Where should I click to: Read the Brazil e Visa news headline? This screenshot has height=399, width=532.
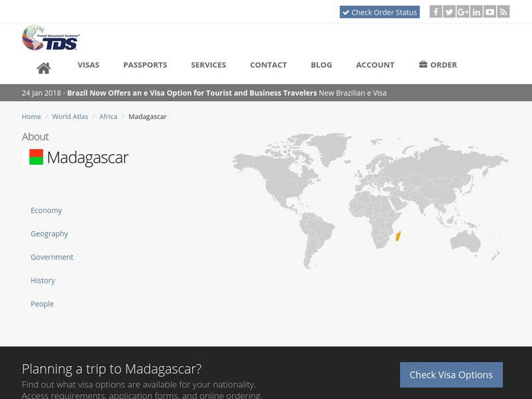[192, 93]
